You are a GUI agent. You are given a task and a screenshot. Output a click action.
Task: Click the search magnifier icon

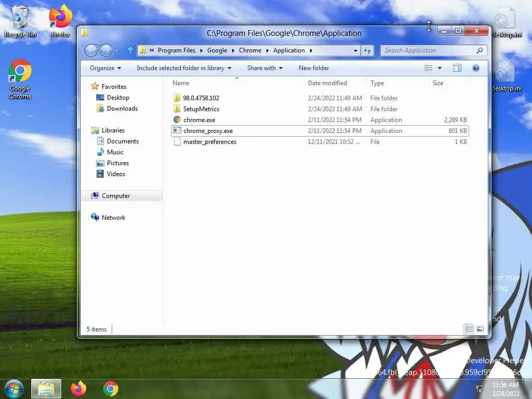click(480, 50)
